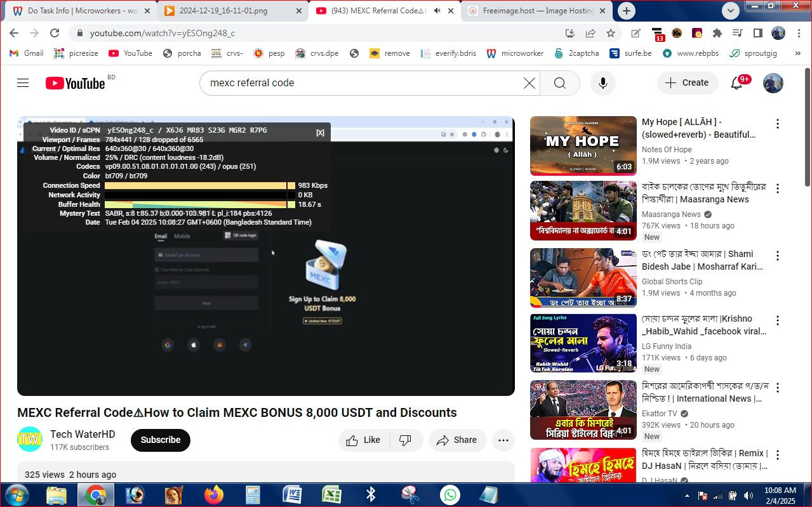The width and height of the screenshot is (812, 507).
Task: Open File Explorer from the taskbar
Action: click(x=56, y=495)
